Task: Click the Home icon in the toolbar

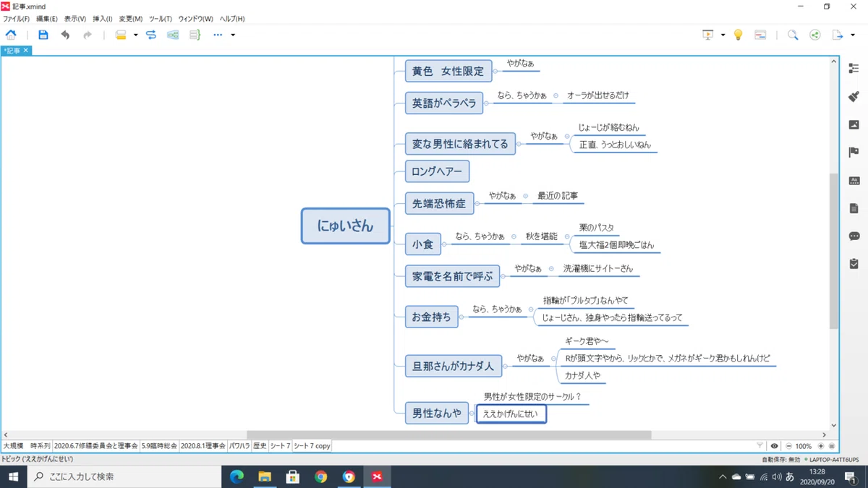Action: (x=11, y=35)
